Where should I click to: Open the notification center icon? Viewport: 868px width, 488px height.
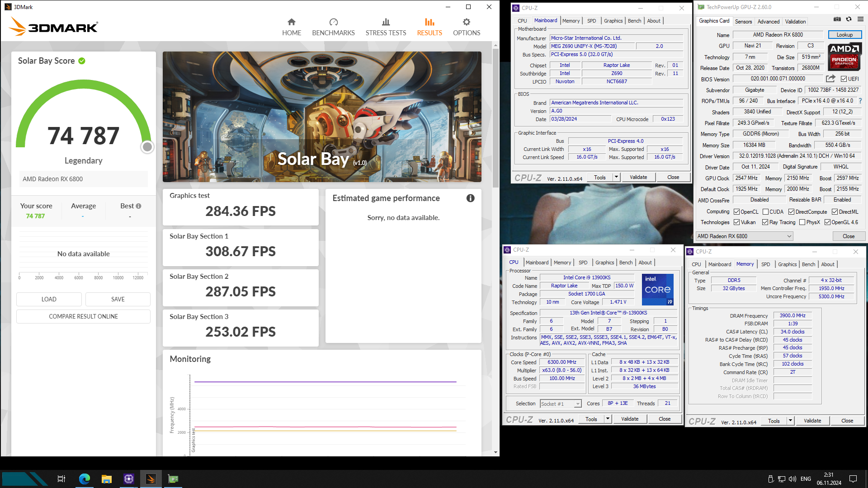pyautogui.click(x=853, y=479)
